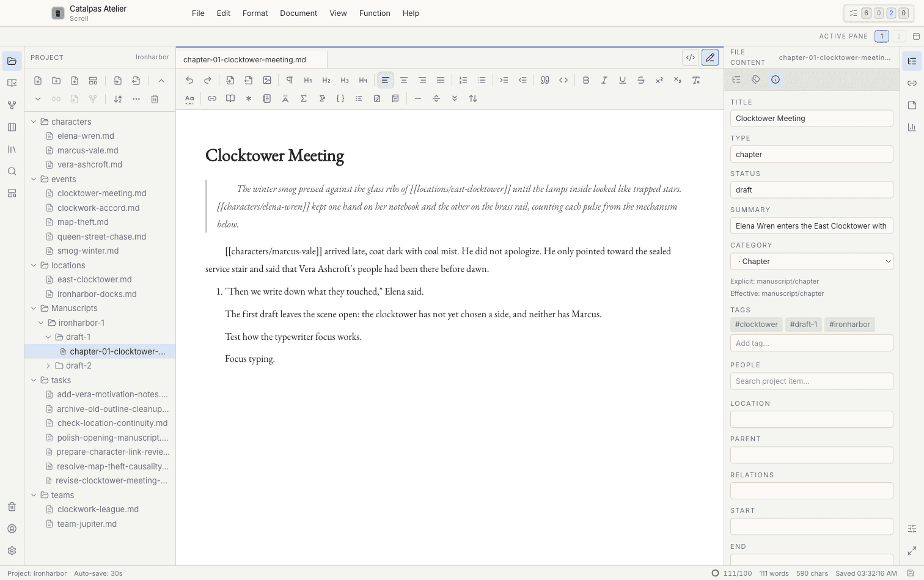The height and width of the screenshot is (580, 924).
Task: Insert a hyperlink from the editor toolbar
Action: click(x=212, y=98)
